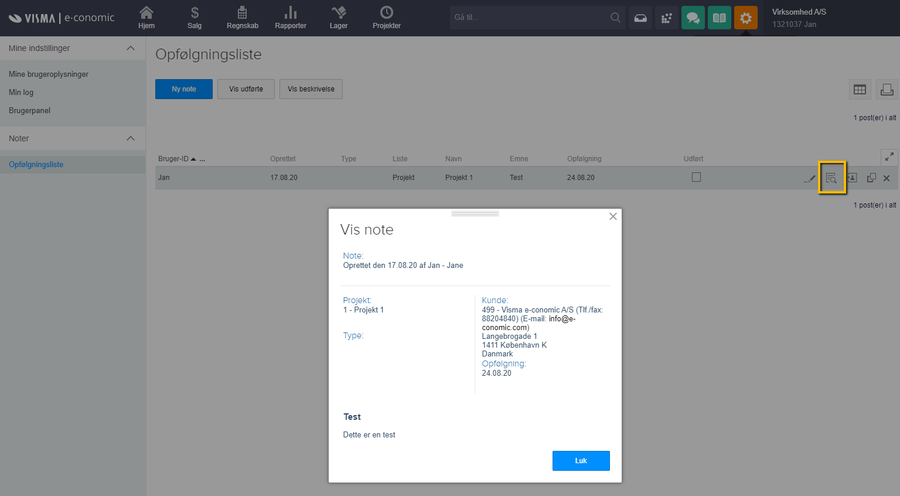Screen dimensions: 900x496
Task: Sort the list by Bruger-ID column header
Action: [x=176, y=159]
